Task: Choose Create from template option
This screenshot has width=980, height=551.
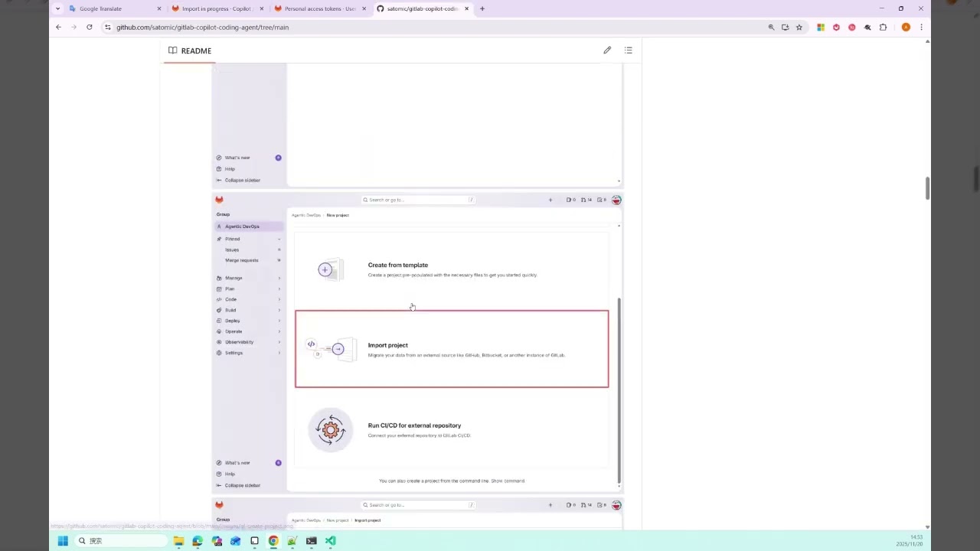Action: 452,269
